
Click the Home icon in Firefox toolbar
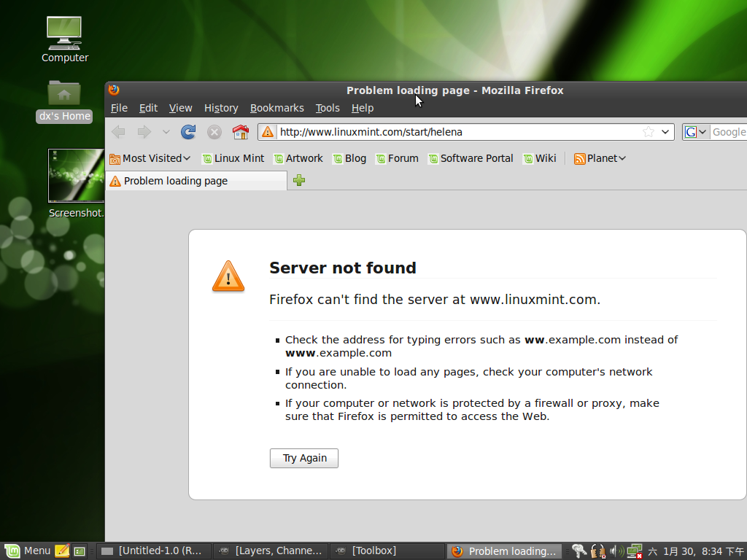pyautogui.click(x=239, y=132)
